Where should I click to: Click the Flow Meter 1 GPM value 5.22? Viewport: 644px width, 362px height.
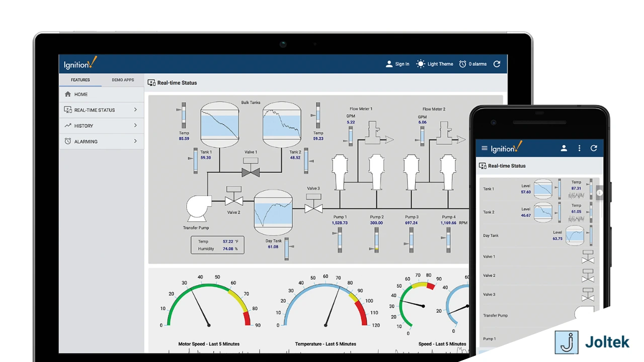click(x=351, y=122)
